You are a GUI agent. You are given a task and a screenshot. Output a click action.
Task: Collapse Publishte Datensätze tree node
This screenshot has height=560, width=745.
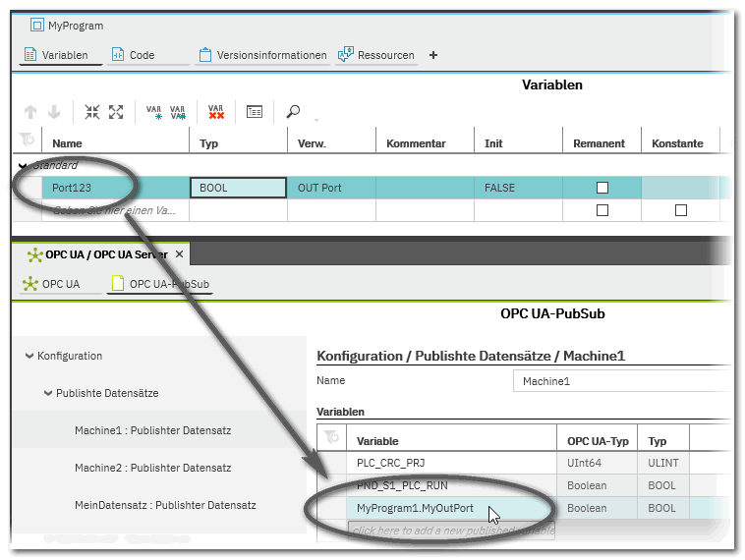click(48, 393)
